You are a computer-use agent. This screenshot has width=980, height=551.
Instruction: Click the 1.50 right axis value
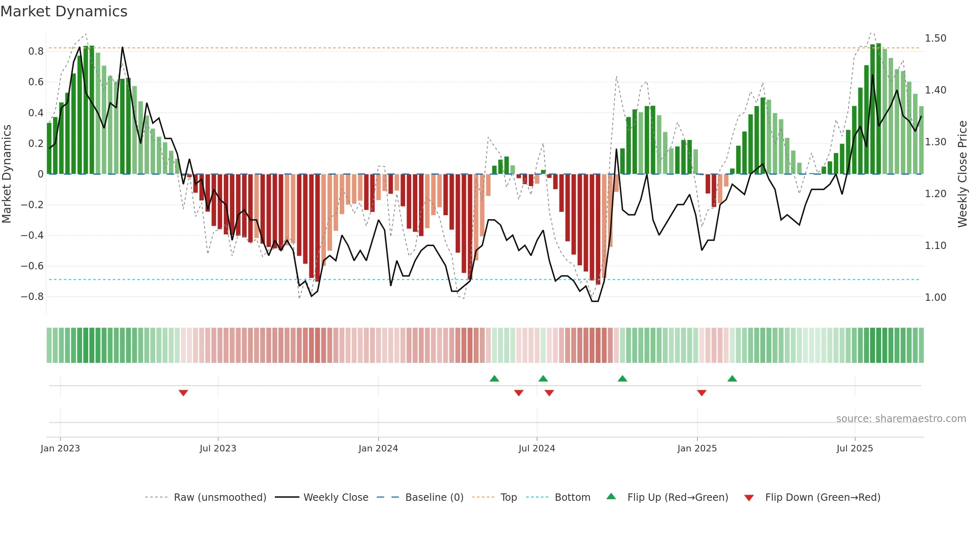(x=935, y=38)
